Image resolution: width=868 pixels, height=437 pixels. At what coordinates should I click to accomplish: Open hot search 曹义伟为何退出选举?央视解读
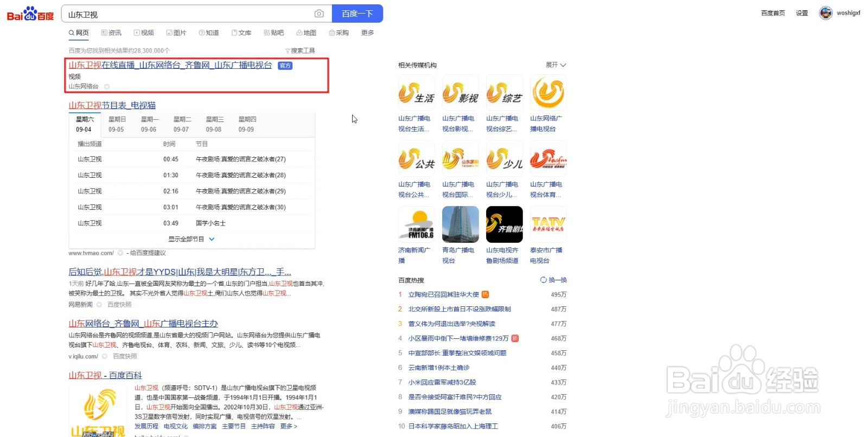452,324
